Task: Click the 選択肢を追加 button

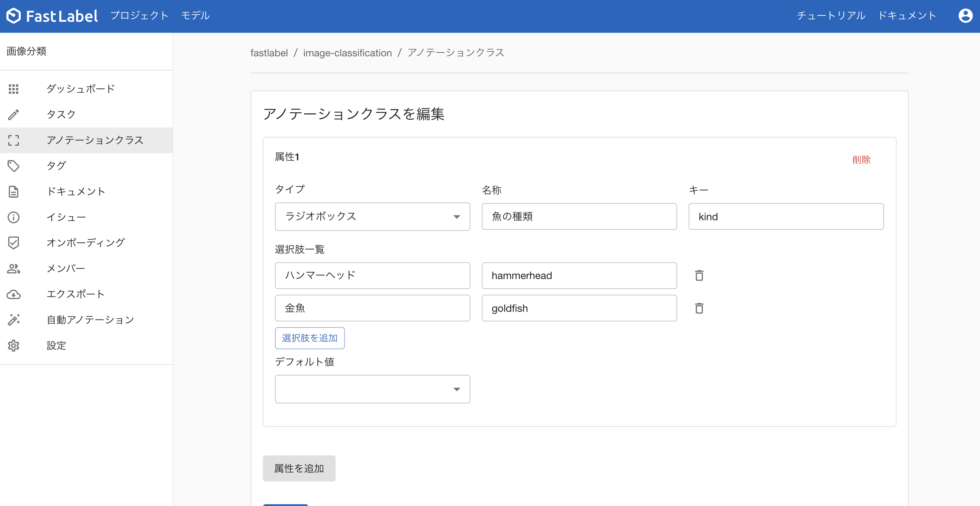Action: (x=309, y=338)
